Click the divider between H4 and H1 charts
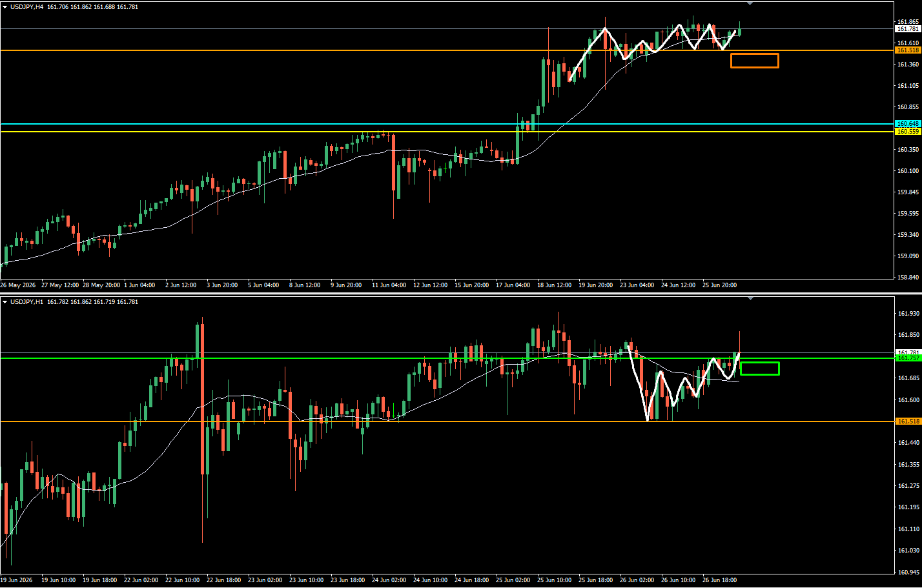Viewport: 922px width, 588px height. click(461, 294)
